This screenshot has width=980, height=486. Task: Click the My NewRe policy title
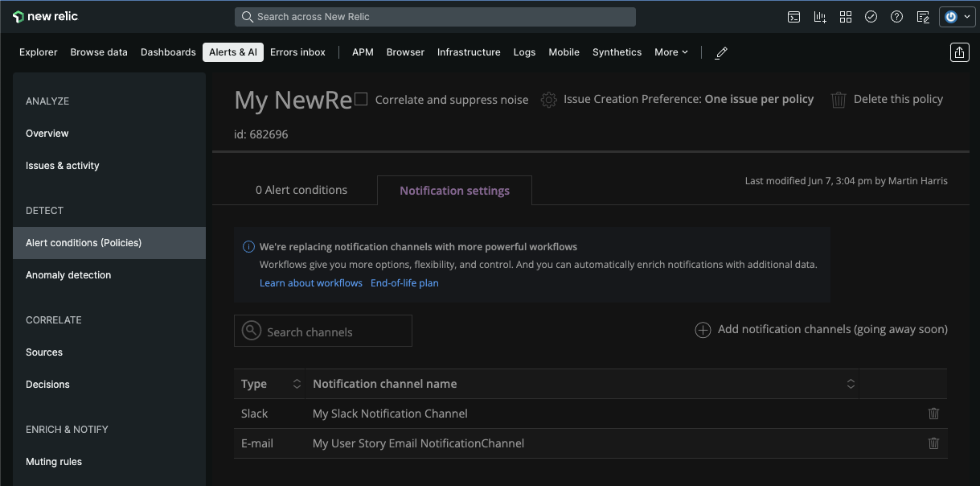(293, 100)
